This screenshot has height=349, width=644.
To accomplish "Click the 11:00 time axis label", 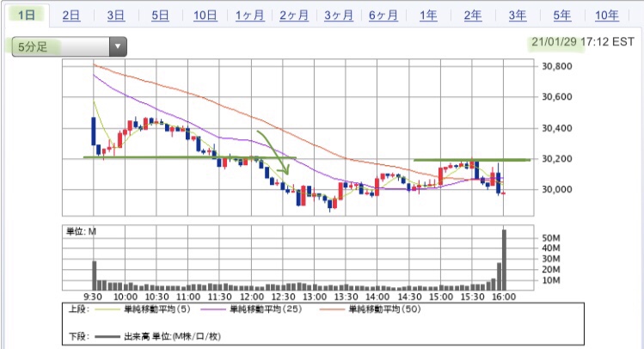I will [x=188, y=297].
